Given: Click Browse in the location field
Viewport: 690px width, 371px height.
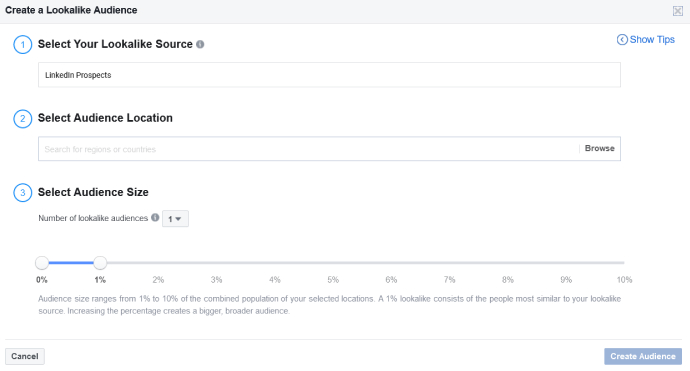Looking at the screenshot, I should pyautogui.click(x=599, y=148).
